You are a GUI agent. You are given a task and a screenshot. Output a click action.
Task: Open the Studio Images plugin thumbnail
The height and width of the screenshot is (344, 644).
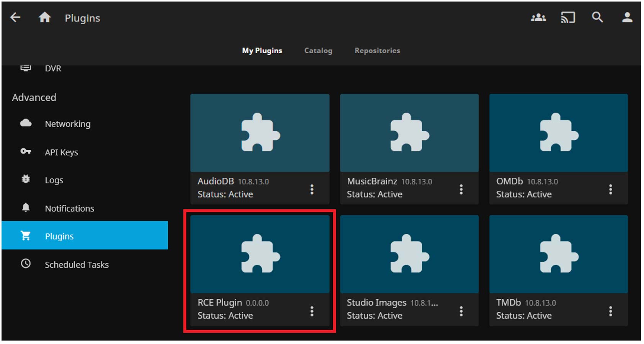coord(409,254)
